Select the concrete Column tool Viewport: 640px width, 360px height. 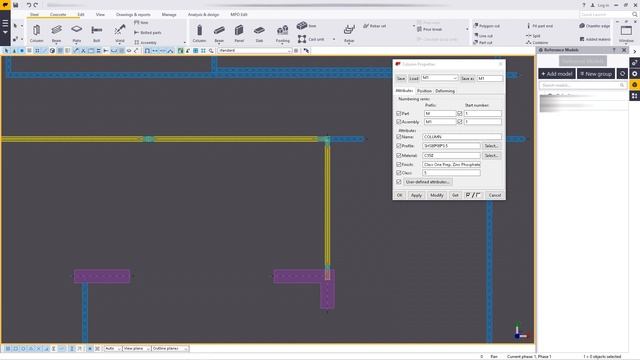tap(199, 33)
